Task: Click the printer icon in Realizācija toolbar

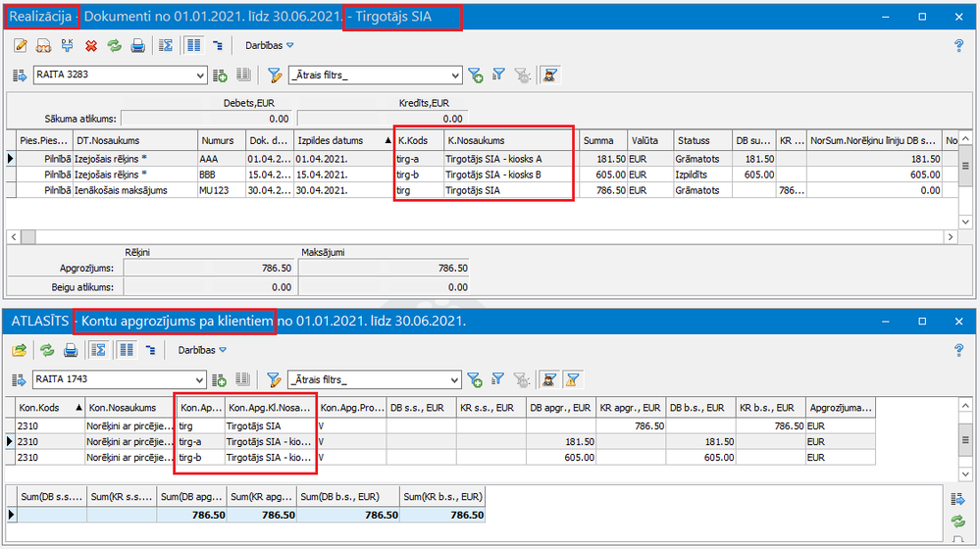Action: [138, 45]
